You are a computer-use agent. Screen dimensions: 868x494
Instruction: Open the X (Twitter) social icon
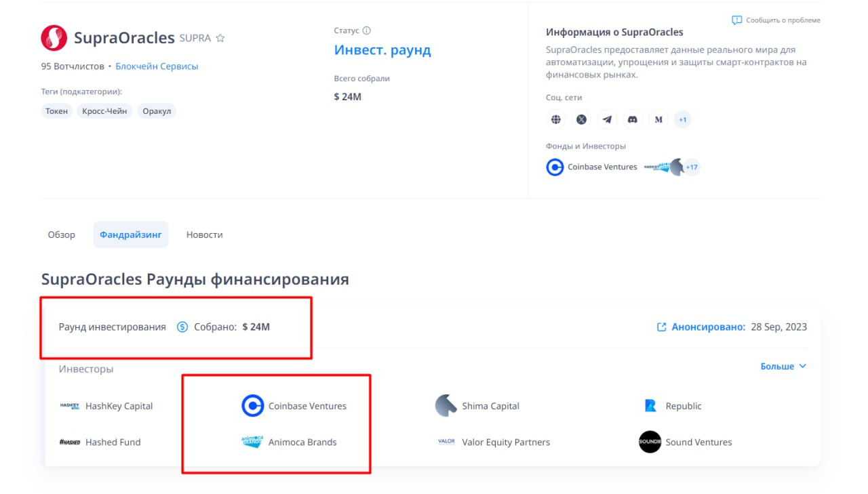pyautogui.click(x=581, y=120)
